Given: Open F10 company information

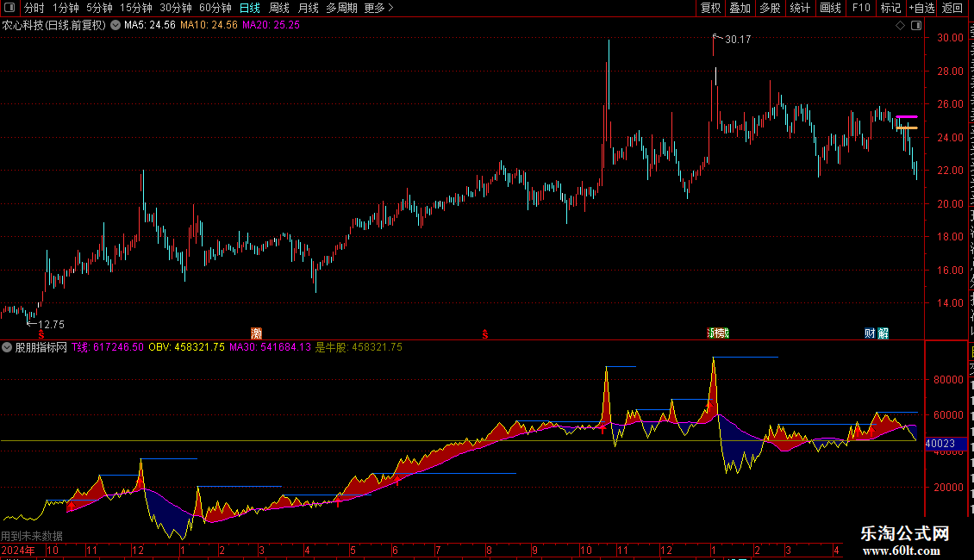Looking at the screenshot, I should coord(861,8).
